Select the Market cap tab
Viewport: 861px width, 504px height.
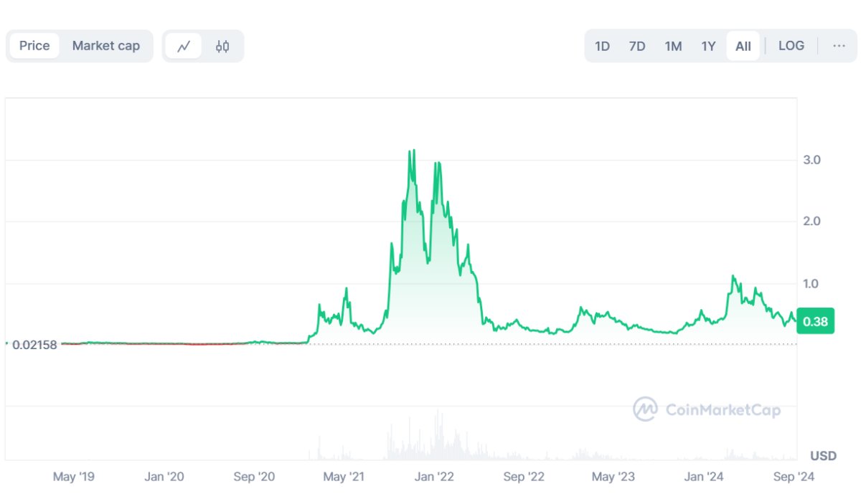click(x=106, y=46)
